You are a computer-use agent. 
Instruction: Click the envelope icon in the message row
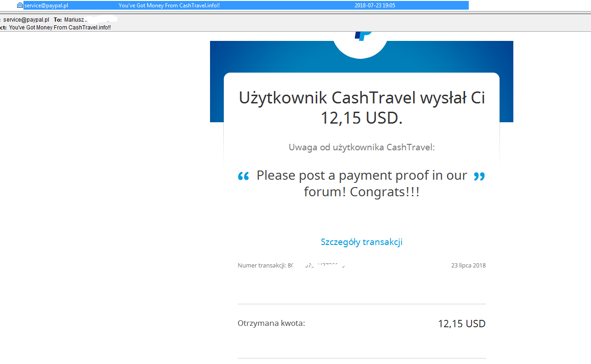20,6
